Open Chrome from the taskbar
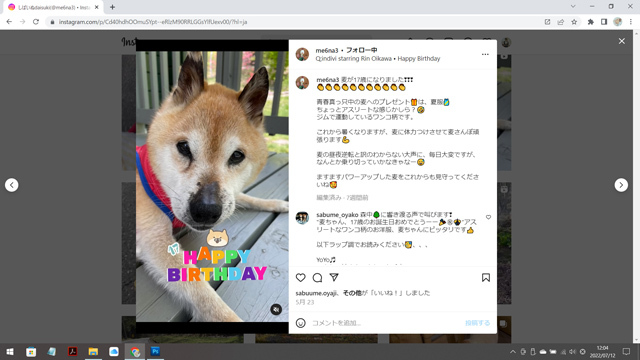Screen dimensions: 640x360 135,351
